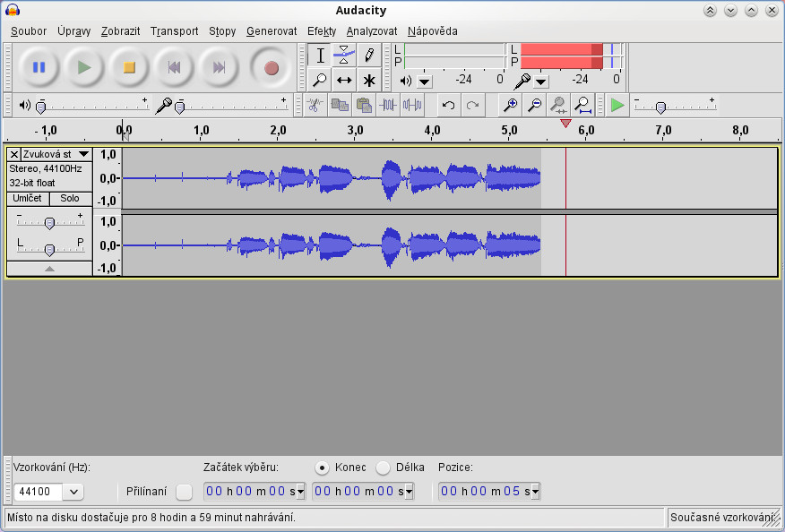
Task: Open the input meter microphone dropdown
Action: (x=541, y=82)
